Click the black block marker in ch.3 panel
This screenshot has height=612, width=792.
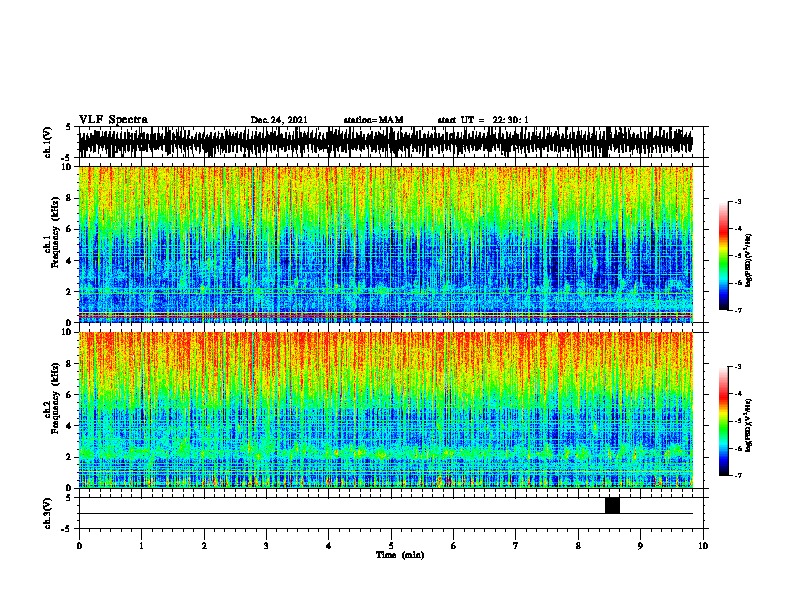click(x=612, y=505)
